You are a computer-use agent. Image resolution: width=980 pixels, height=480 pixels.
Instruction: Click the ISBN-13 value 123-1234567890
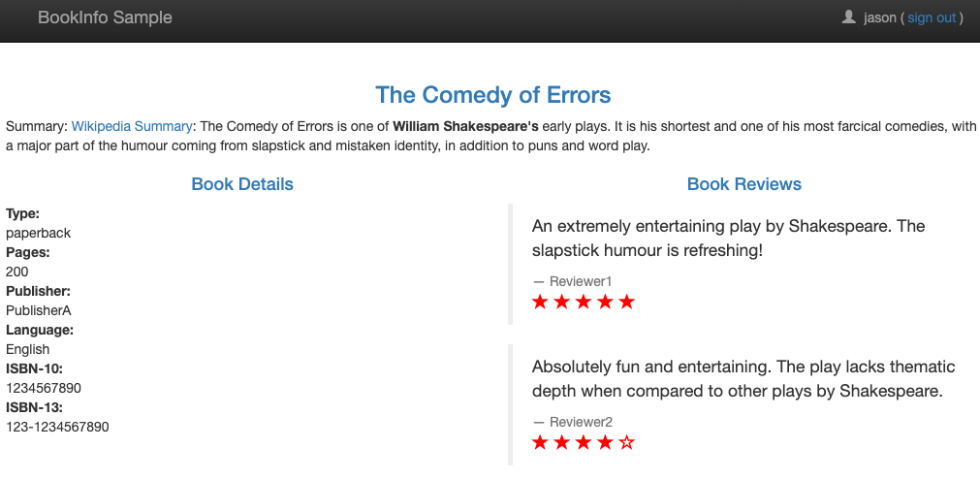tap(57, 427)
